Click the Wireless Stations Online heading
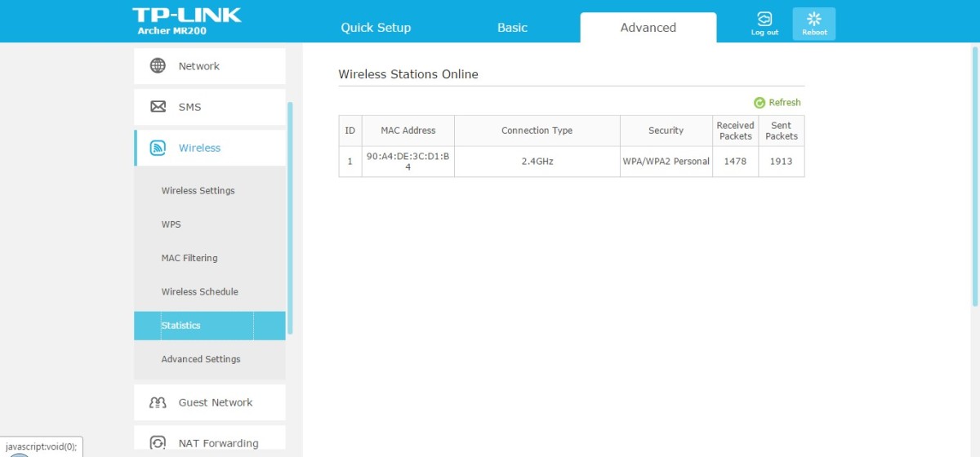The width and height of the screenshot is (980, 457). [x=408, y=74]
